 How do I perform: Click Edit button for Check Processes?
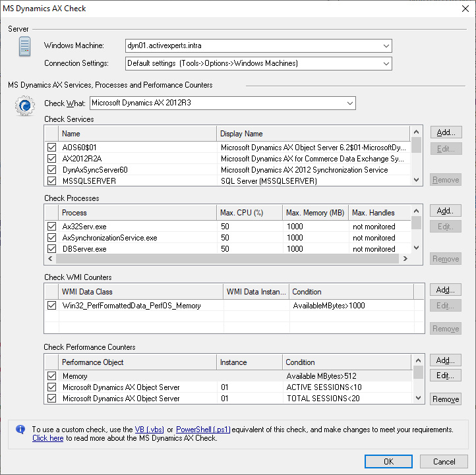coord(445,227)
